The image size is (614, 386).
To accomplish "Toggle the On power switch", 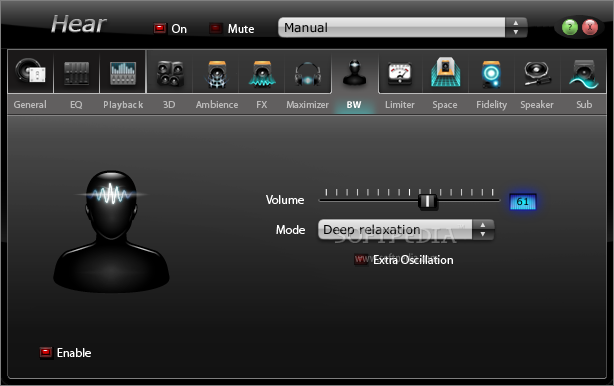I will [x=159, y=28].
